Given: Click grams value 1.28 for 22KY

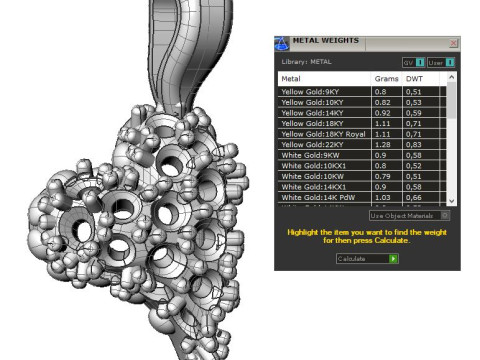Looking at the screenshot, I should click(x=382, y=145).
